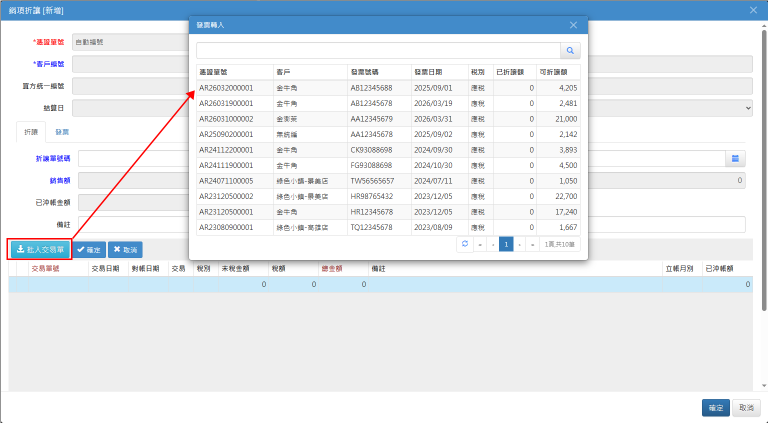Click the 取消 button at bottom right
The width and height of the screenshot is (768, 423).
point(746,407)
